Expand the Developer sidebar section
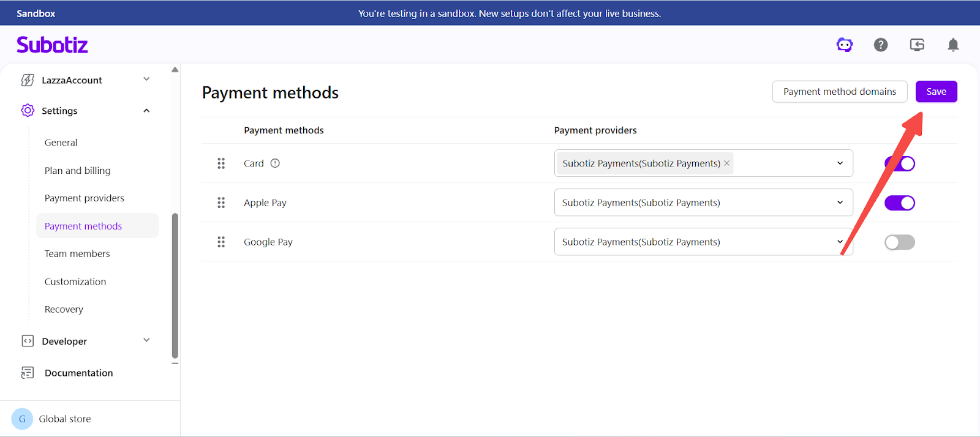 click(x=146, y=341)
